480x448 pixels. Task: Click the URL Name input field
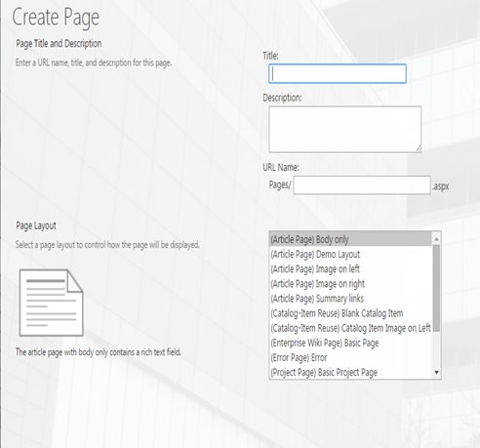pyautogui.click(x=362, y=185)
